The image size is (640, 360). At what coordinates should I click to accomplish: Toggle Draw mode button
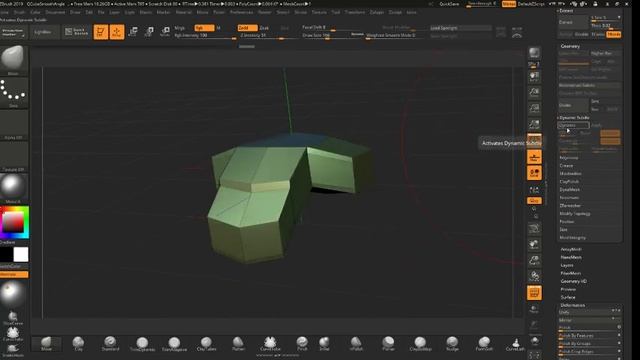(x=117, y=32)
